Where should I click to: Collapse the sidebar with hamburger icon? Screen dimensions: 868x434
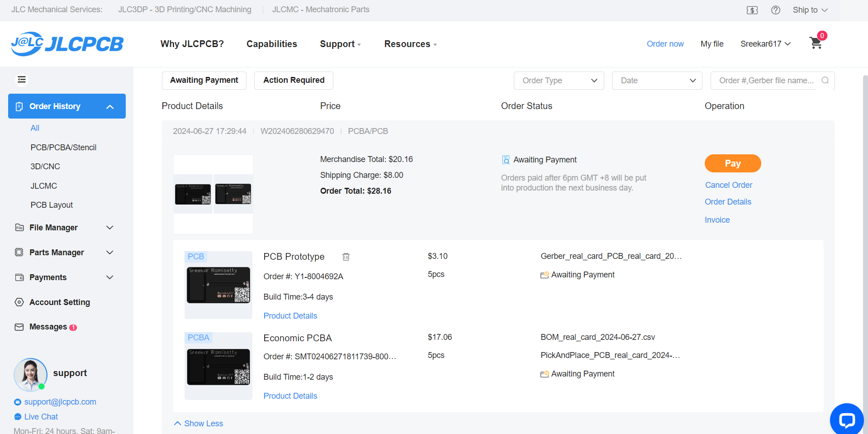[21, 80]
